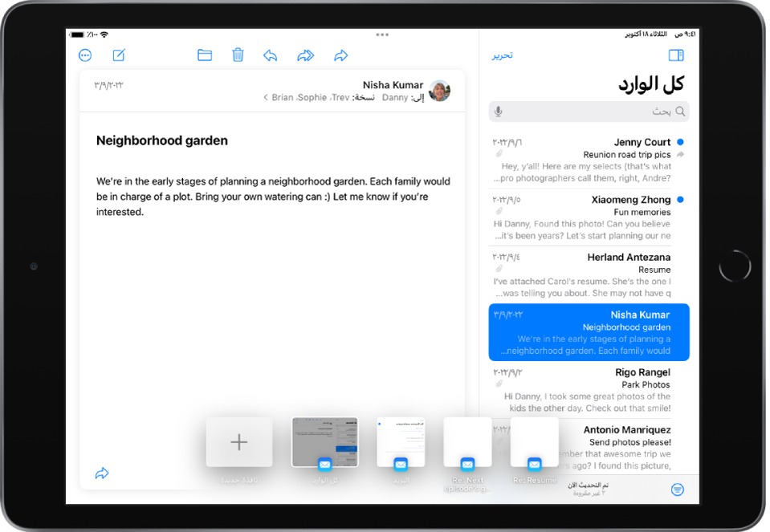Reply to Nisha Kumar's message
Image resolution: width=770 pixels, height=532 pixels.
(x=271, y=55)
